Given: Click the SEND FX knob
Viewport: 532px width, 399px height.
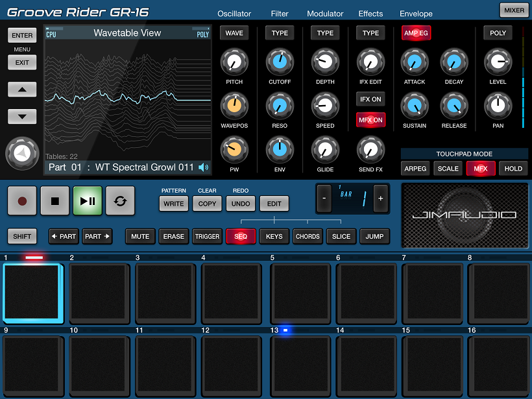Looking at the screenshot, I should pos(370,150).
